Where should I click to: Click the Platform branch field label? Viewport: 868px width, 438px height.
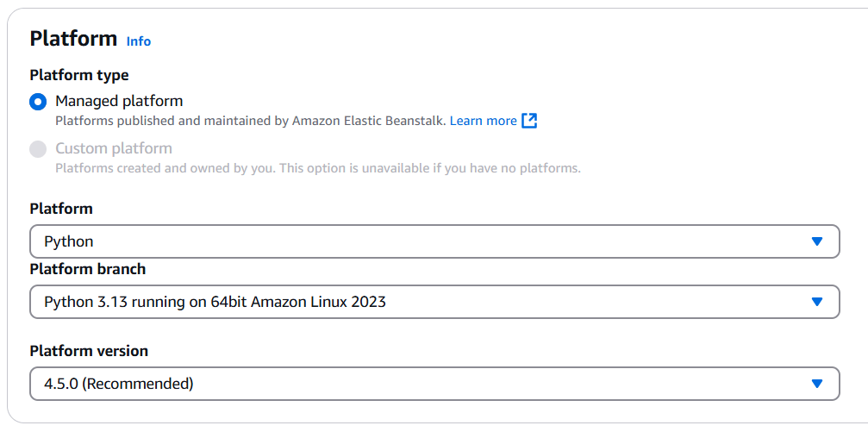(x=88, y=269)
